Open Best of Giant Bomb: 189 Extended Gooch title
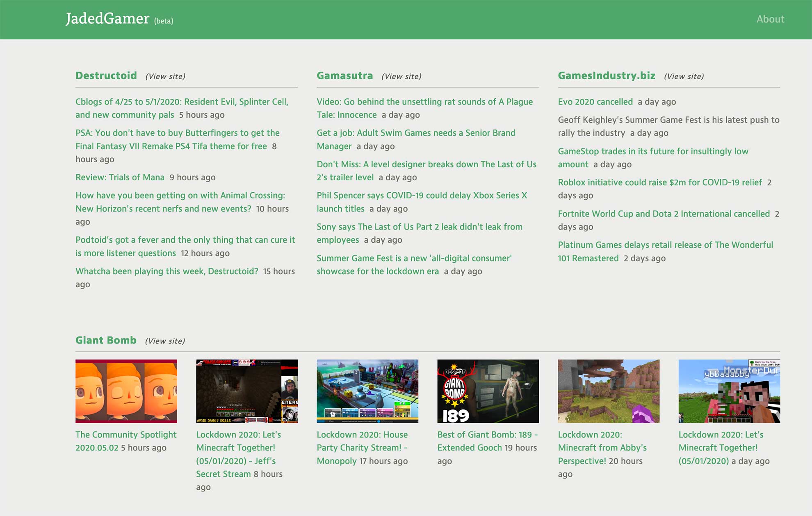812x516 pixels. point(487,441)
